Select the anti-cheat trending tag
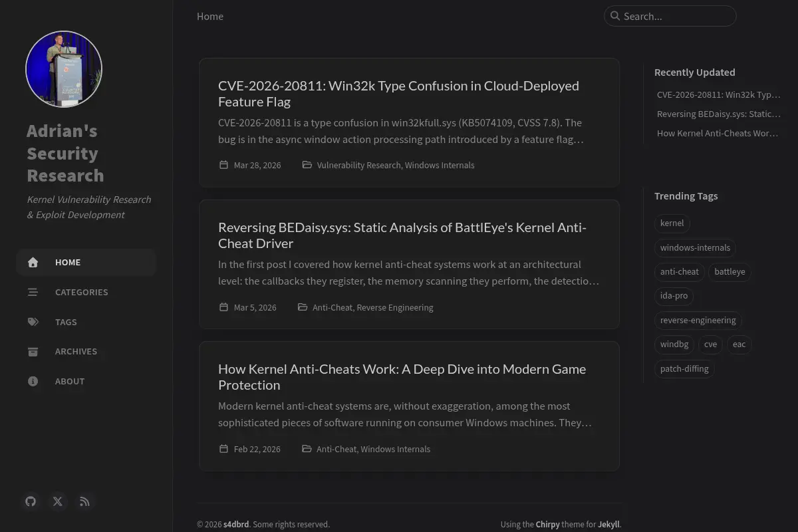The width and height of the screenshot is (798, 532). [679, 272]
